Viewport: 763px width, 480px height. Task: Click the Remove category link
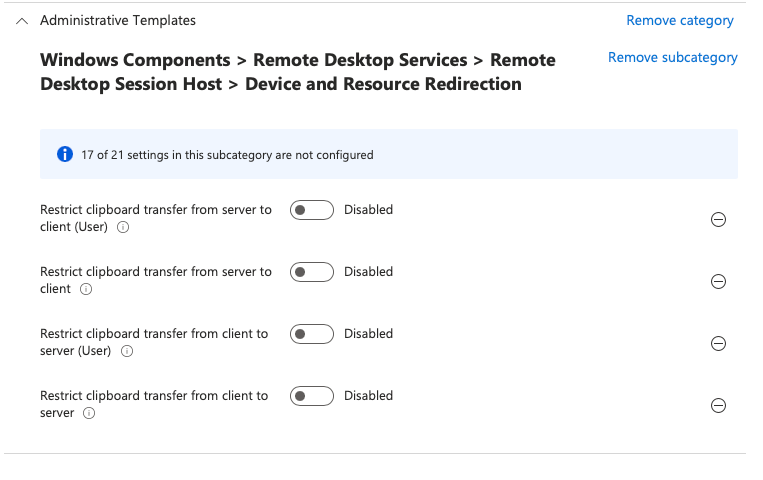click(679, 21)
